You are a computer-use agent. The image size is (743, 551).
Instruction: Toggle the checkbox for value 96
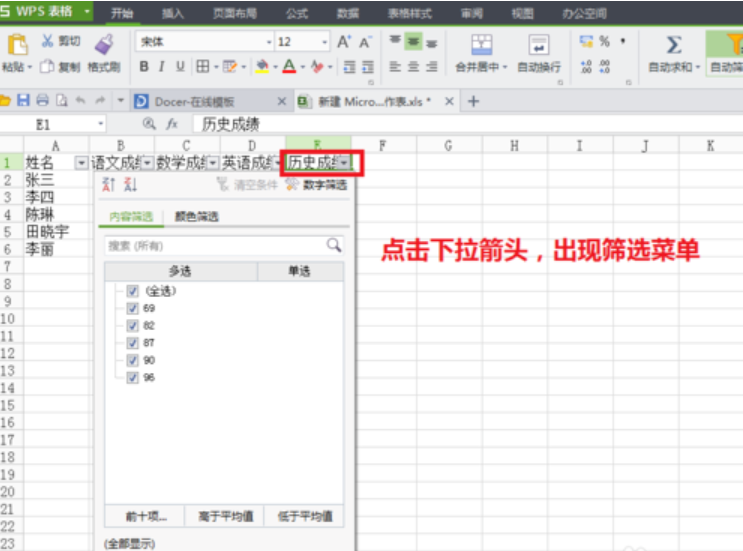point(133,378)
